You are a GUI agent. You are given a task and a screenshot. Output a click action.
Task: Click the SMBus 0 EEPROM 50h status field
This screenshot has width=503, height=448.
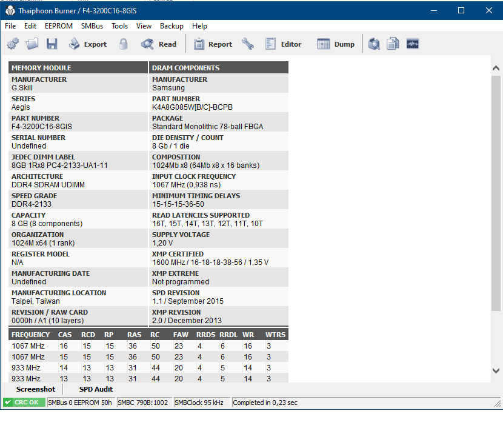(81, 403)
